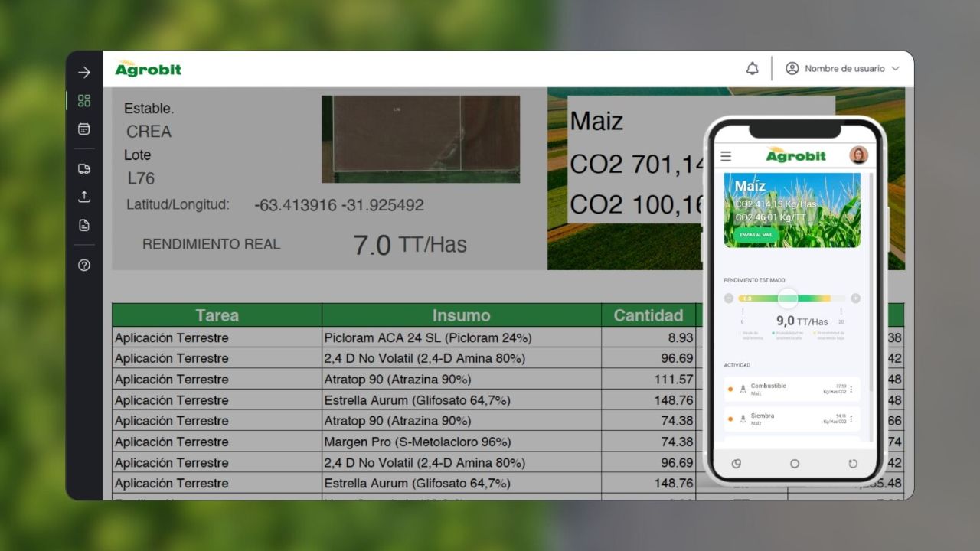Viewport: 980px width, 551px height.
Task: Click the user avatar in phone header
Action: pyautogui.click(x=858, y=155)
